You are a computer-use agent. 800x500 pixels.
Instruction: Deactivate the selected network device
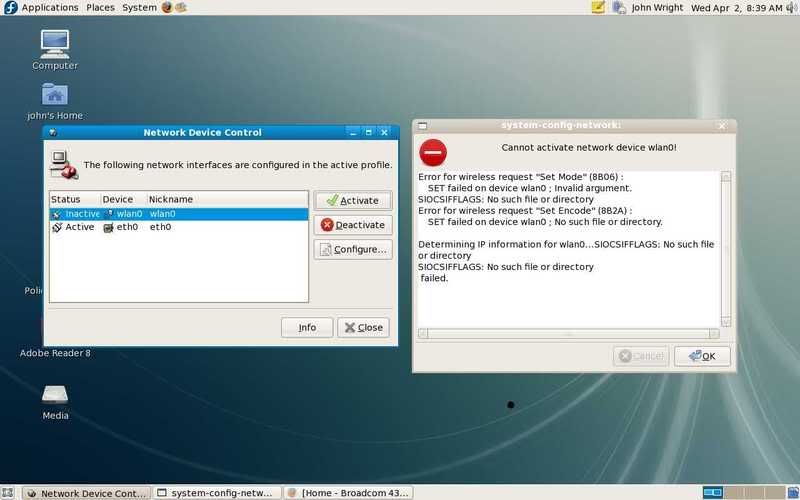pos(353,225)
